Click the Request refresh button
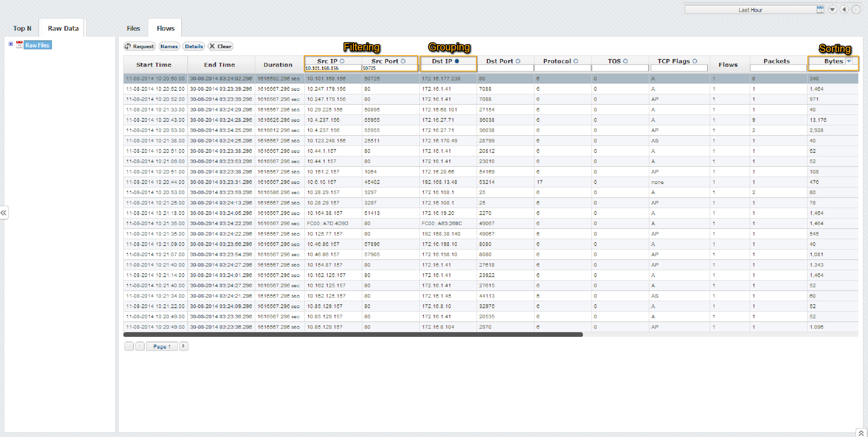The width and height of the screenshot is (868, 437). [x=140, y=46]
